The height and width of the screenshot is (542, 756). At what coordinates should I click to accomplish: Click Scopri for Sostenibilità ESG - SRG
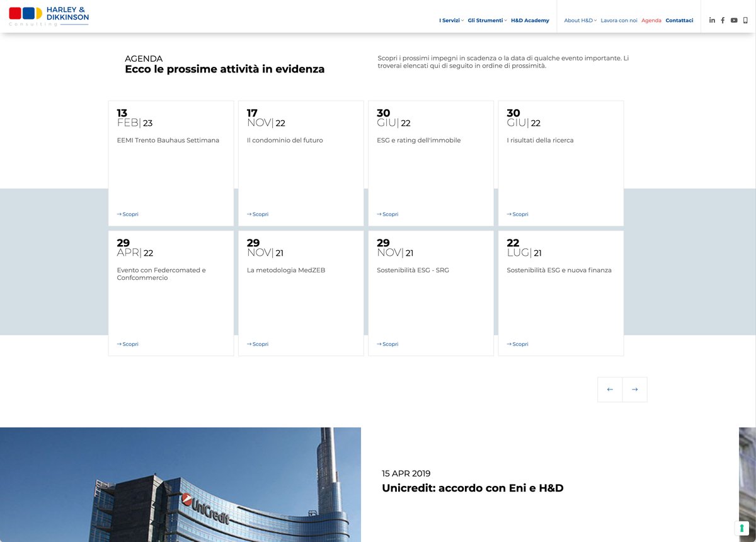coord(387,344)
